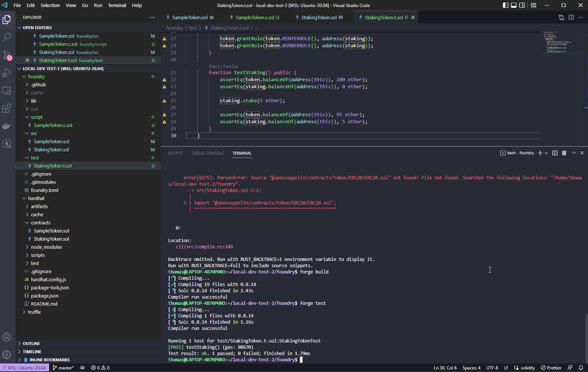Switch to TERMINAL panel tab
The width and height of the screenshot is (588, 372).
coord(242,153)
